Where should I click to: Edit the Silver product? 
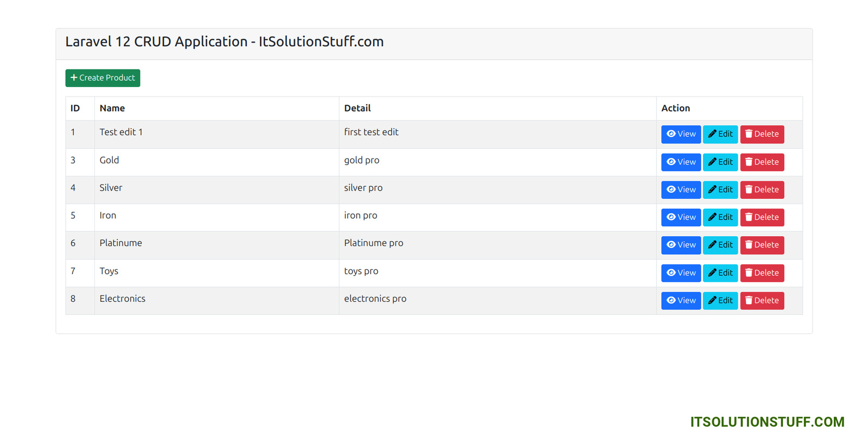click(720, 189)
